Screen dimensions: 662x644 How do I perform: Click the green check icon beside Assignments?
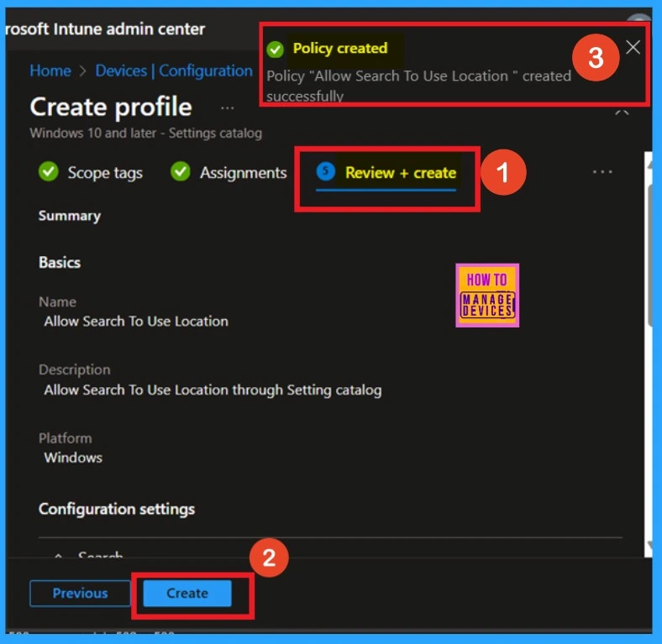click(181, 171)
